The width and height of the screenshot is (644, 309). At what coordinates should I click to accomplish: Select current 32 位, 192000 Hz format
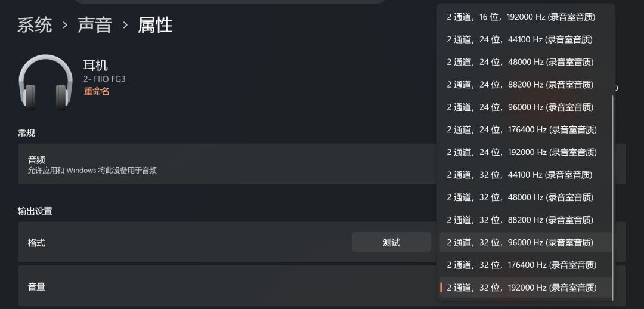(x=526, y=288)
